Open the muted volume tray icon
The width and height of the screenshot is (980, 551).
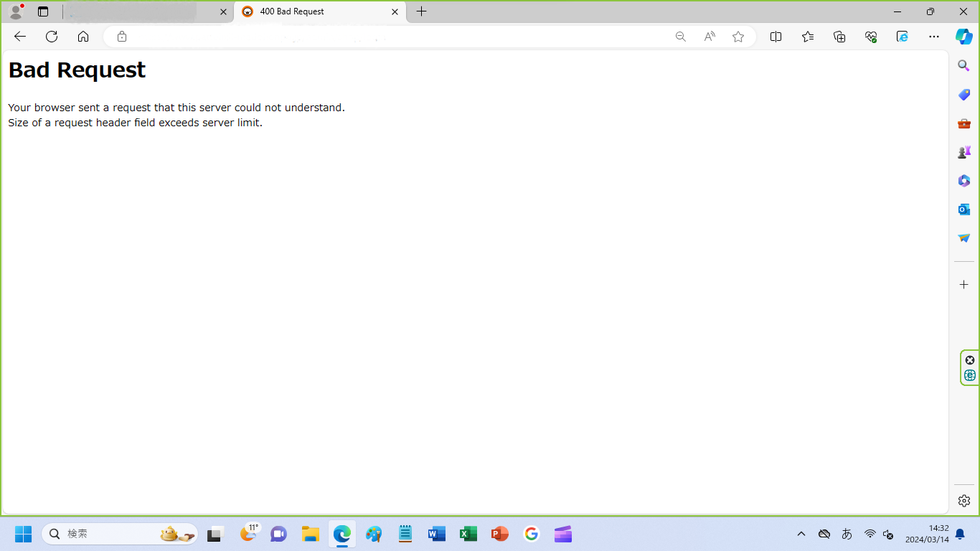[x=888, y=534]
